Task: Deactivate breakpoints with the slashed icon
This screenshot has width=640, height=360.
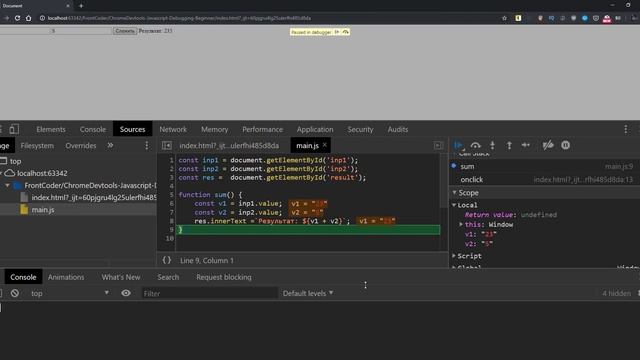Action: (x=548, y=145)
